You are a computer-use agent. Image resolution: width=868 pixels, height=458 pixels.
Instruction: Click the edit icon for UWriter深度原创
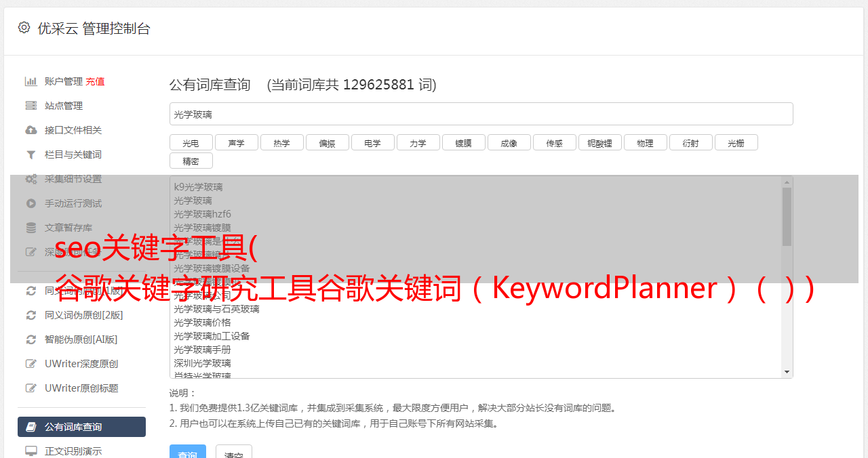31,364
